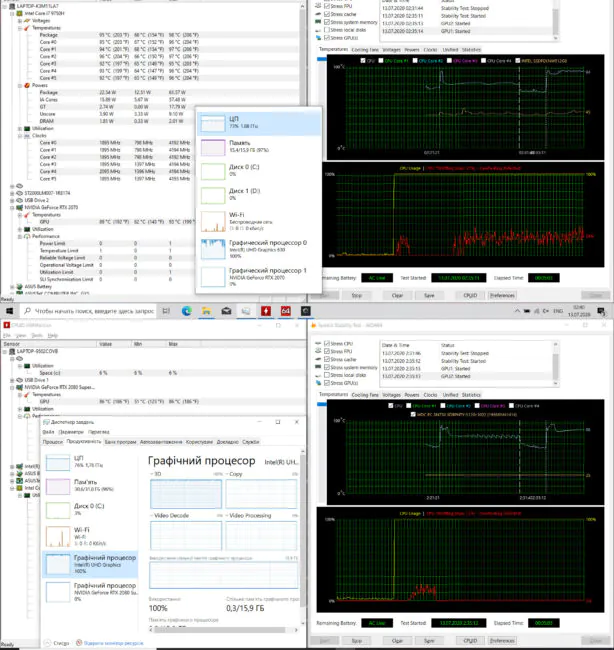Click the flame icon of lower System Stability Test window
The width and height of the screenshot is (614, 650).
tap(313, 325)
